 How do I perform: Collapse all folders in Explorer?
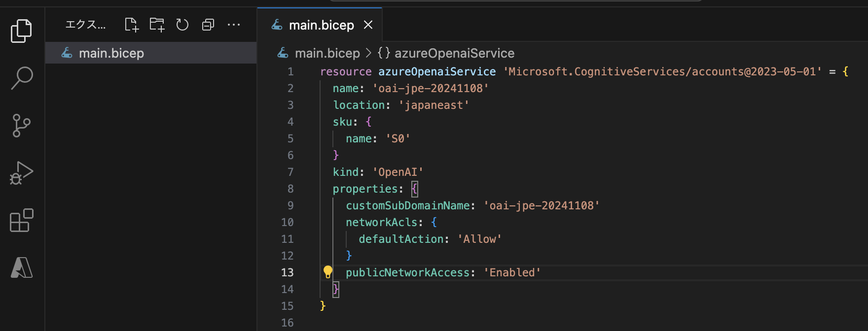click(208, 25)
